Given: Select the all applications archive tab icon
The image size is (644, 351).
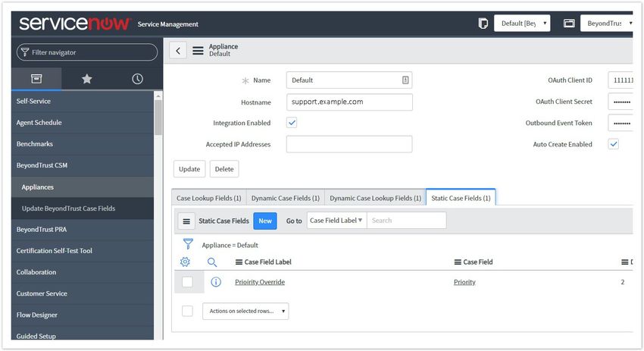Looking at the screenshot, I should (x=36, y=79).
